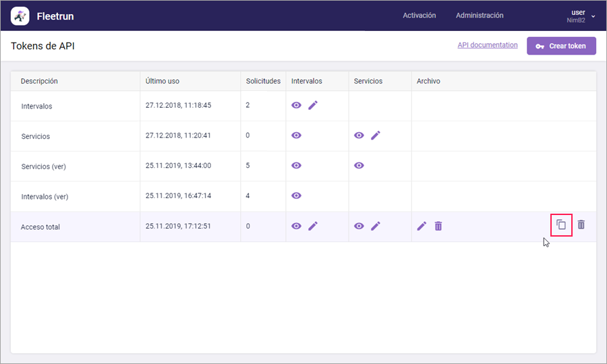Click the Fleetrun logo icon
This screenshot has width=607, height=364.
click(x=20, y=16)
